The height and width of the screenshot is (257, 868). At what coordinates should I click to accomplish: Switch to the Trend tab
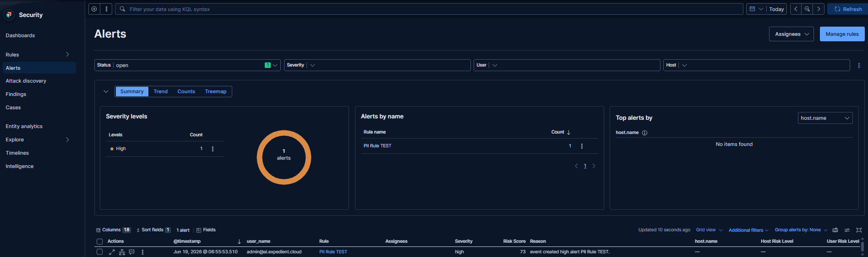[x=161, y=91]
